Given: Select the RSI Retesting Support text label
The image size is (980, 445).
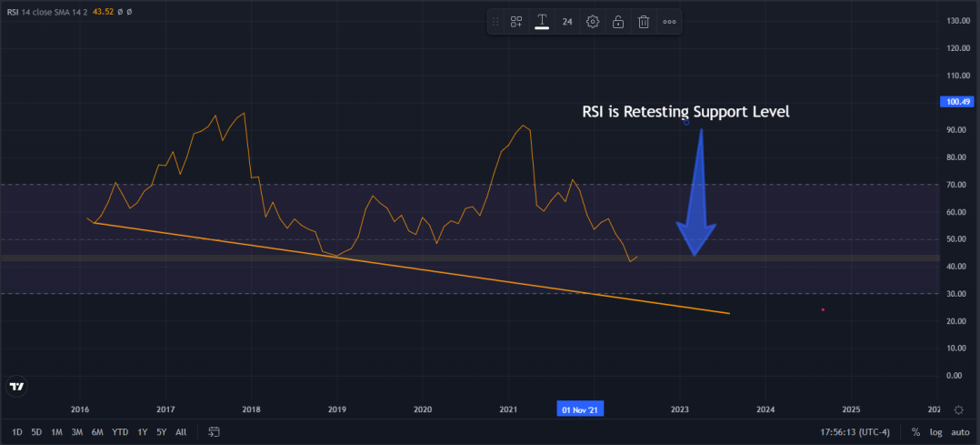Looking at the screenshot, I should click(686, 112).
